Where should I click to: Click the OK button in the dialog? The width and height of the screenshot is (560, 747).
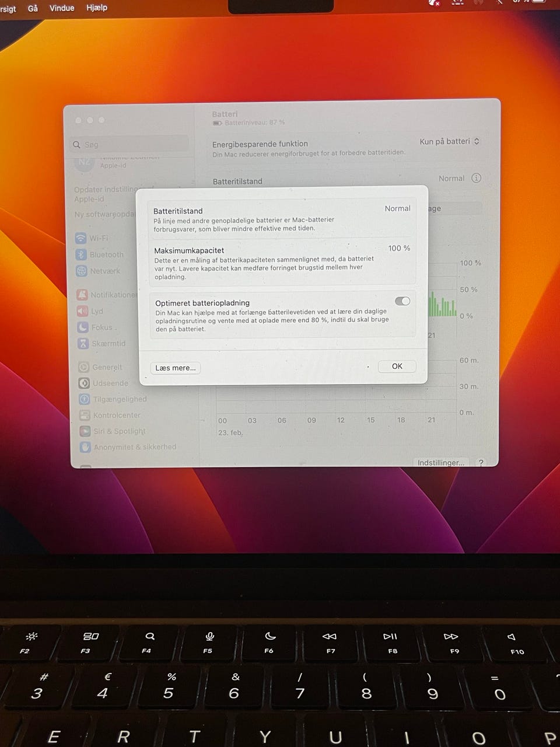pos(397,366)
